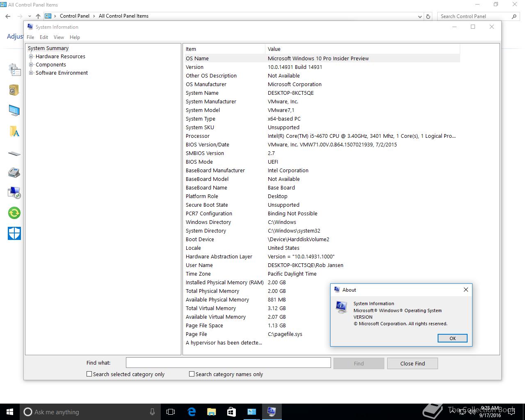
Task: Click value DESKTOP-8KCT5QE in System Name row
Action: pyautogui.click(x=291, y=93)
